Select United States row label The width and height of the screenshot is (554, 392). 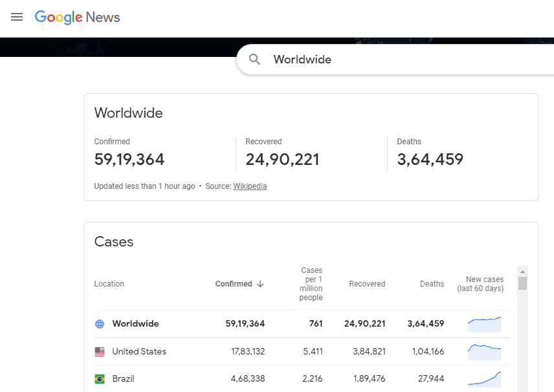tap(139, 351)
